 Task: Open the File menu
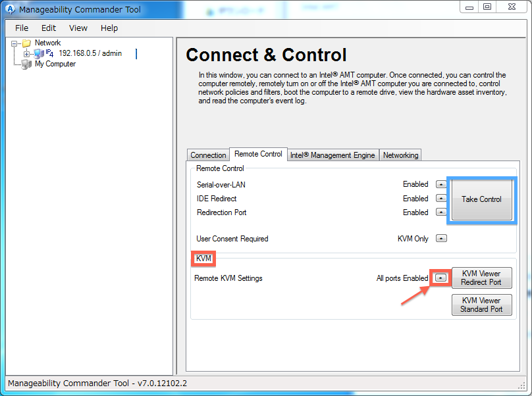pyautogui.click(x=22, y=28)
